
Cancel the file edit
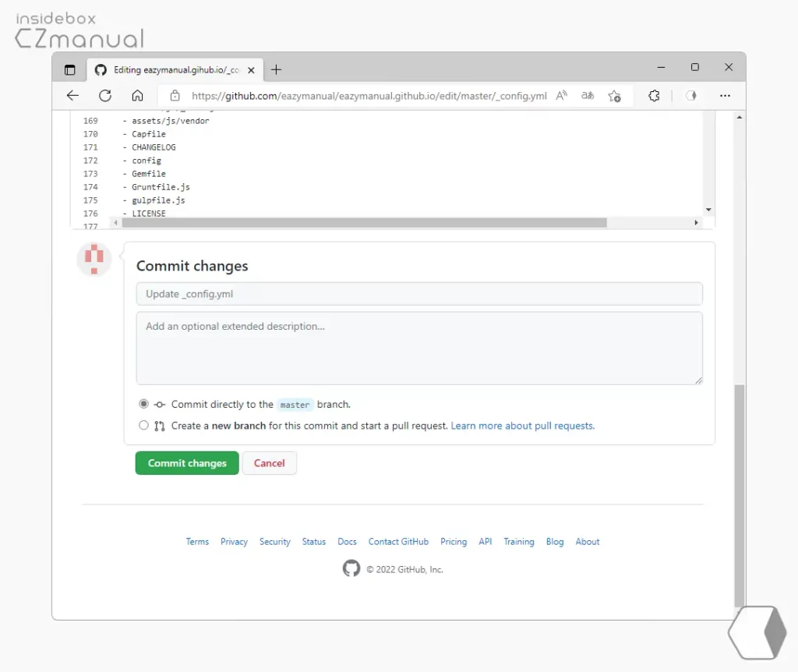269,462
